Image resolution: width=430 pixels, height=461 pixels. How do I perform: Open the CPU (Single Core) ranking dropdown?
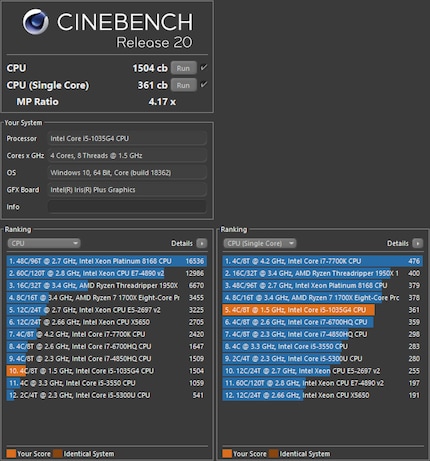point(259,243)
